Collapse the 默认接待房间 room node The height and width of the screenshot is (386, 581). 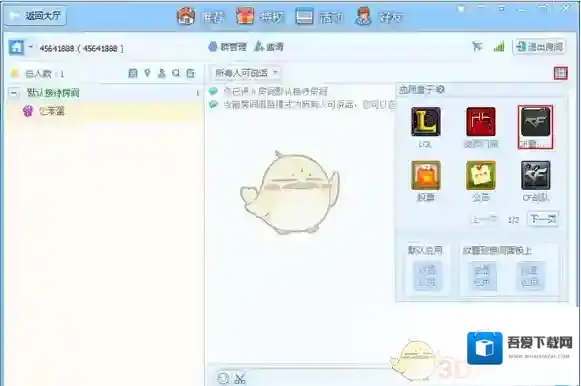coord(14,93)
